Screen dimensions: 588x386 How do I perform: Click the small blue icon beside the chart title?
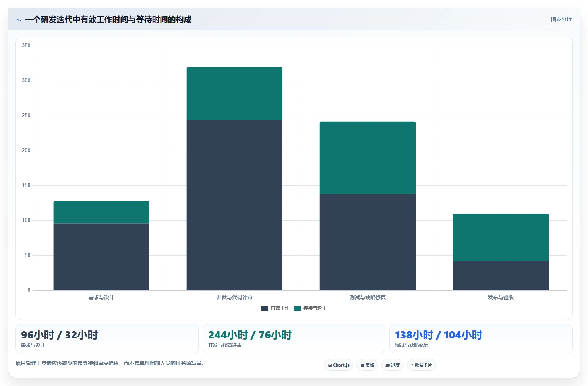click(19, 20)
